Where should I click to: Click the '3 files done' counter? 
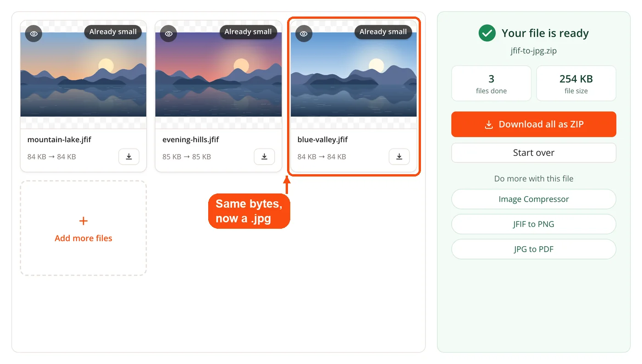(492, 83)
